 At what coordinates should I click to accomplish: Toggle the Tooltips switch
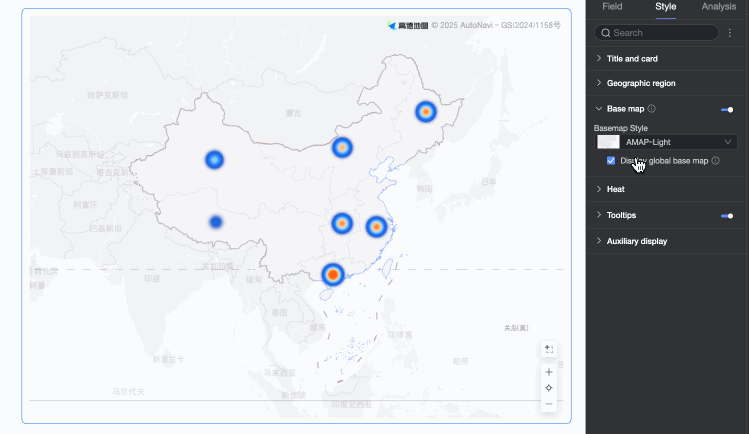pyautogui.click(x=727, y=216)
